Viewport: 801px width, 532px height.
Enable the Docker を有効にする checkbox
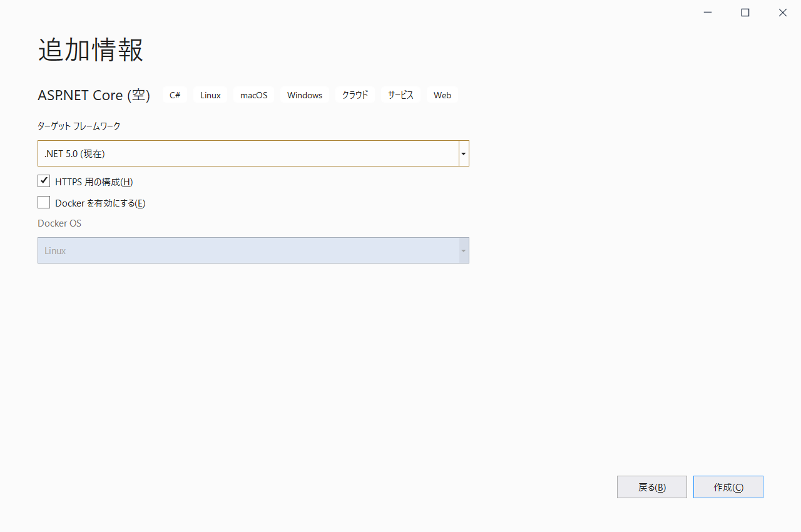point(44,202)
